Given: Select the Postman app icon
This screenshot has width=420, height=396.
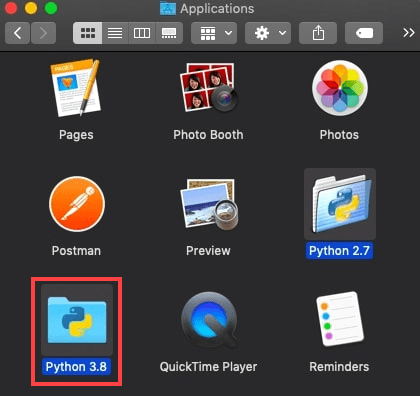Looking at the screenshot, I should [x=77, y=204].
